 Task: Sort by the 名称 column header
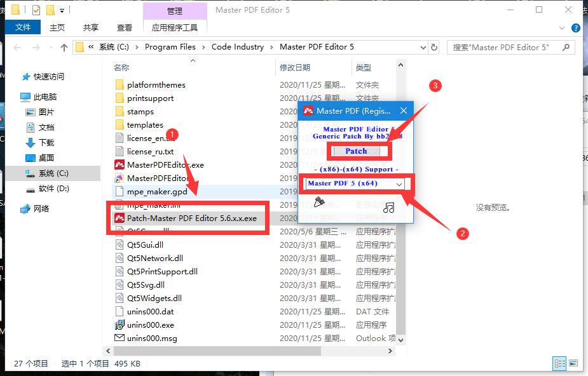[x=121, y=68]
